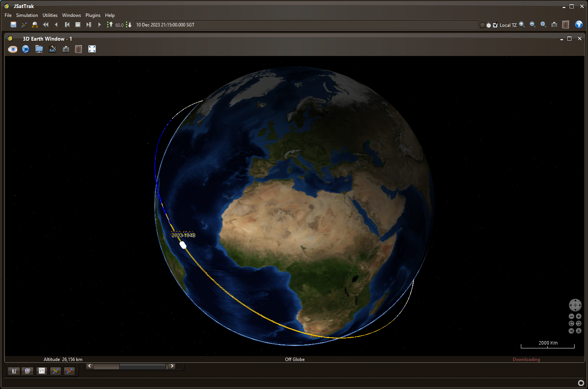Save the scenario with the floppy disk icon

point(13,25)
